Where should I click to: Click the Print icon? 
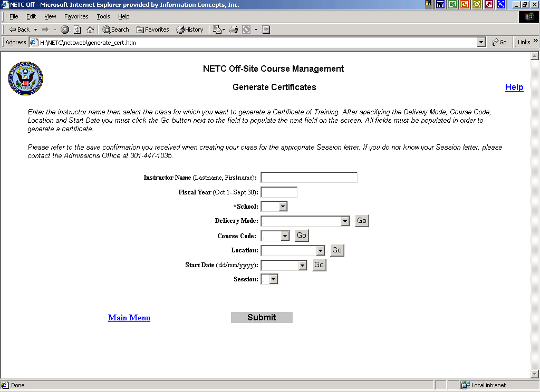(234, 30)
